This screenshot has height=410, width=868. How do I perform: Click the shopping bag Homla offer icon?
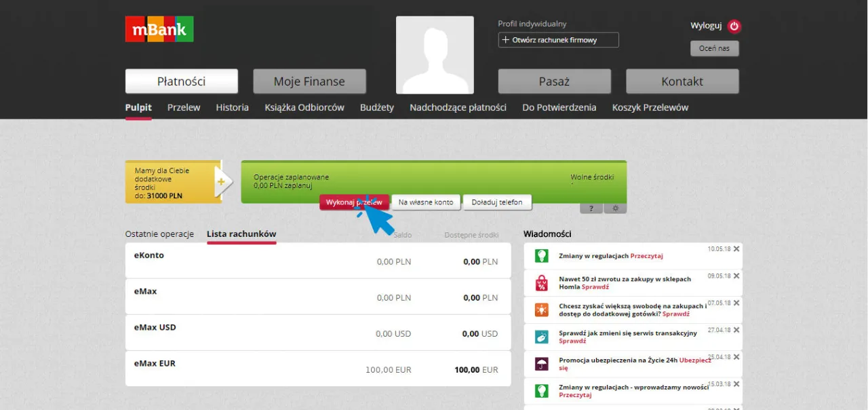click(541, 282)
